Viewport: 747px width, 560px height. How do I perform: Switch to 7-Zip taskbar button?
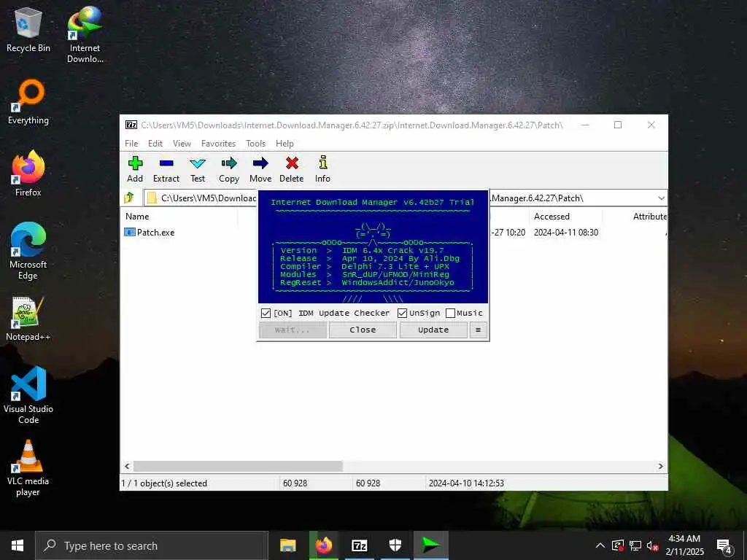coord(360,545)
